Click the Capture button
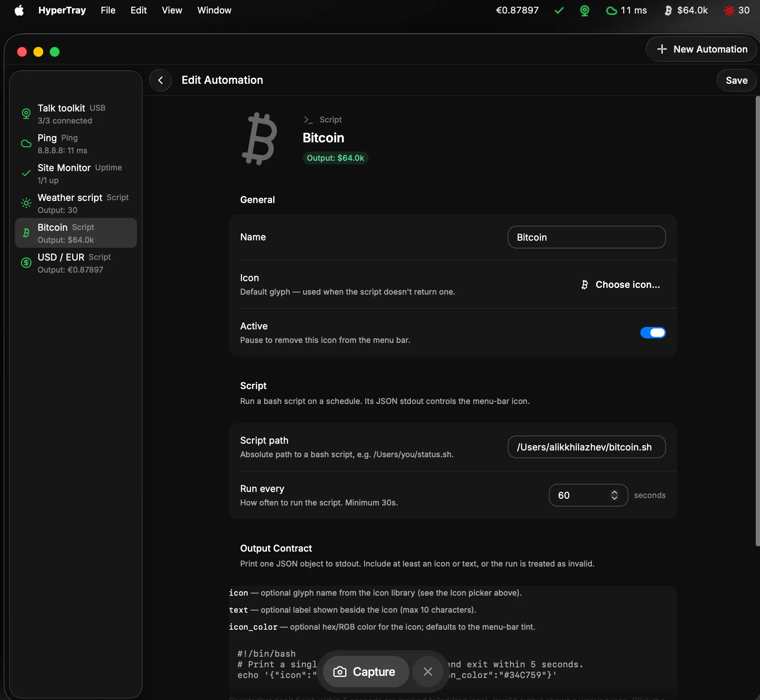Image resolution: width=760 pixels, height=700 pixels. (366, 672)
